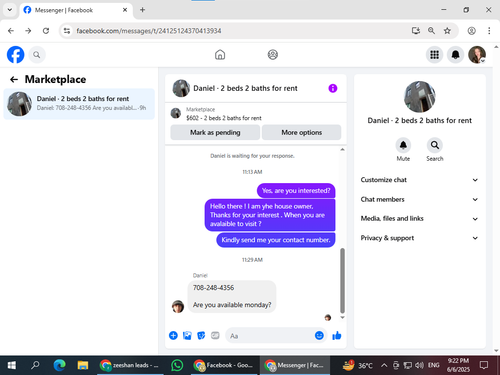Open the browser zoom magnifier icon
The height and width of the screenshot is (375, 500).
[431, 31]
